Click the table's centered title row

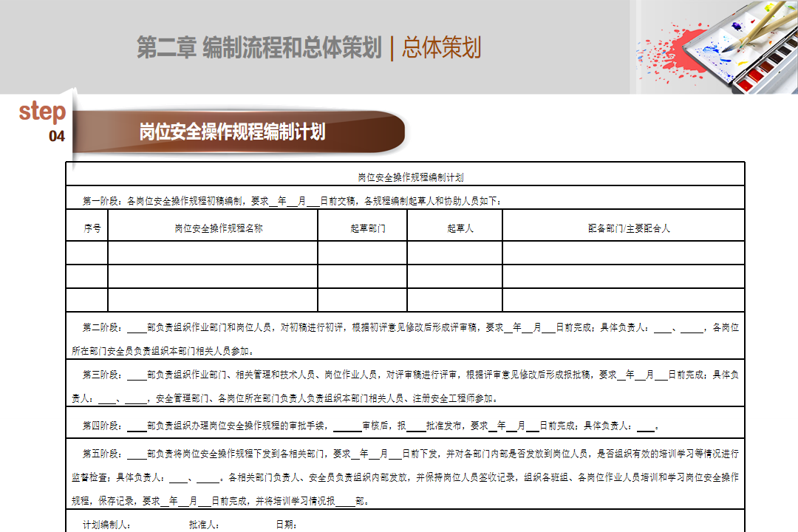(x=405, y=177)
